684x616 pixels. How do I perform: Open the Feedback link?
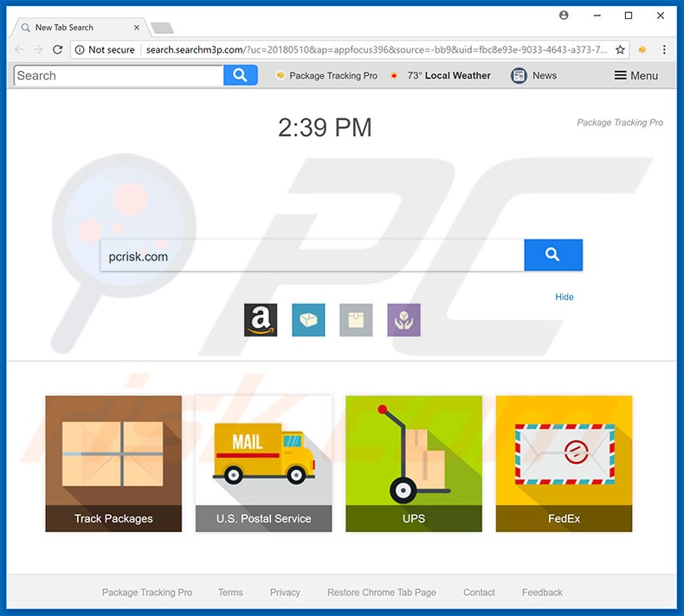point(542,593)
